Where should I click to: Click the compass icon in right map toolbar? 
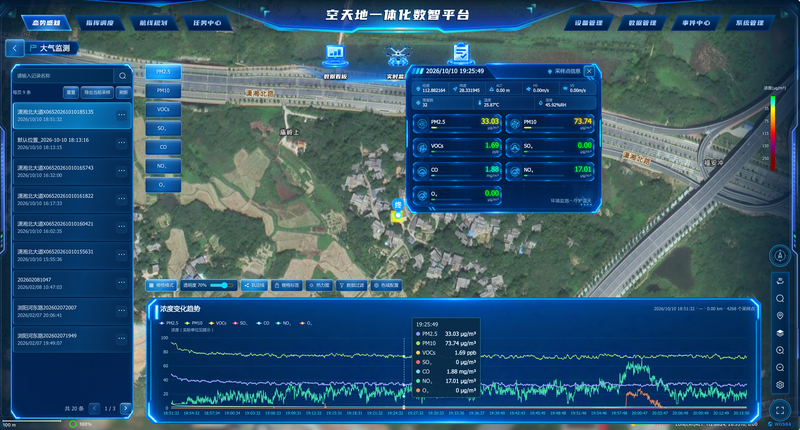click(780, 256)
